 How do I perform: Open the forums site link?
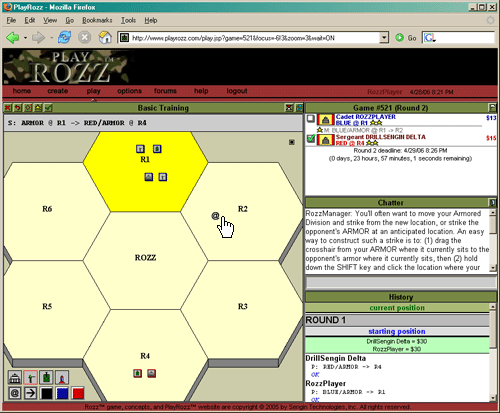[x=165, y=91]
